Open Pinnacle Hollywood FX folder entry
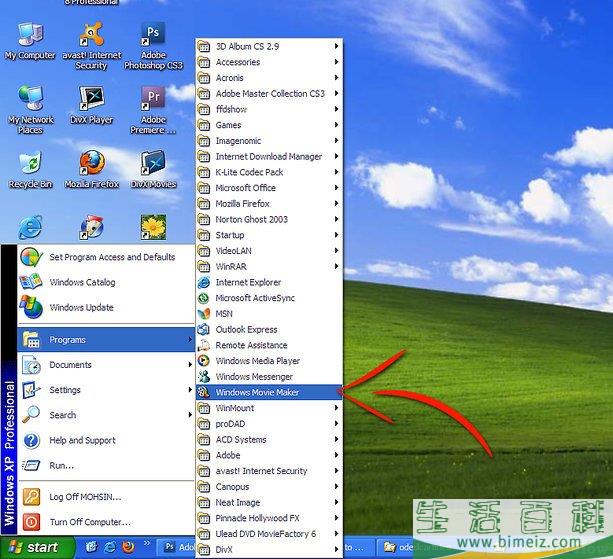This screenshot has width=613, height=559. (269, 518)
